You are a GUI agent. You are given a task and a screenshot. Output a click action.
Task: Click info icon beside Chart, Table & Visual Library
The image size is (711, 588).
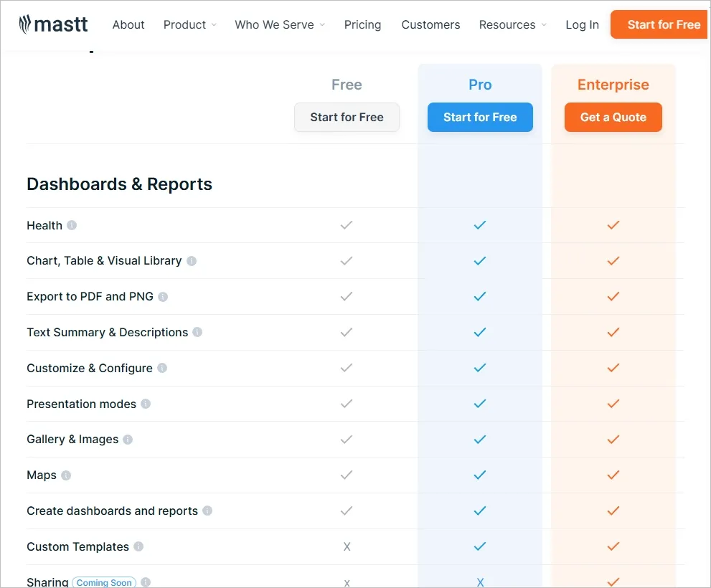pyautogui.click(x=192, y=261)
